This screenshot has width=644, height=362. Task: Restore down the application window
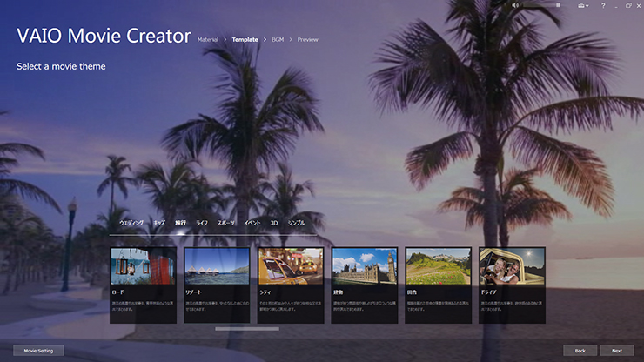[628, 5]
